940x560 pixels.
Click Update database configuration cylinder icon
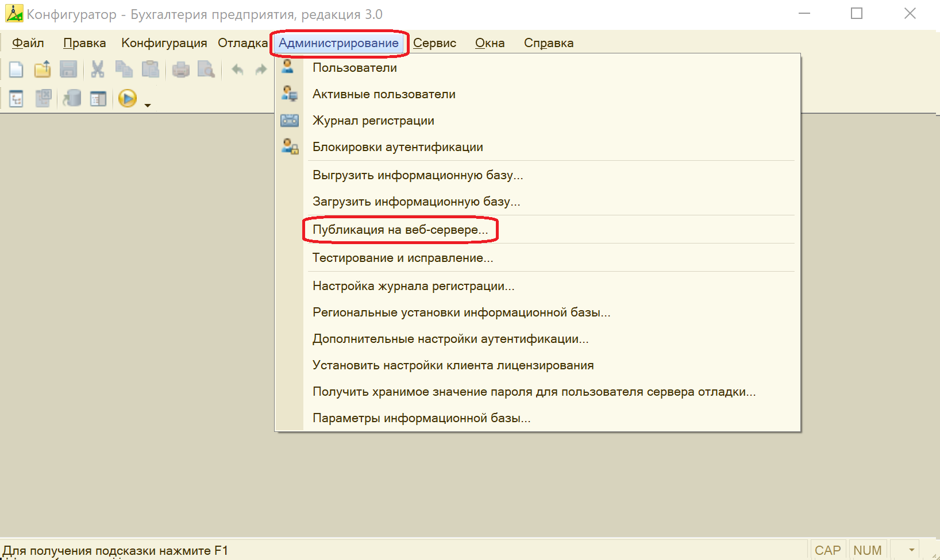click(72, 98)
